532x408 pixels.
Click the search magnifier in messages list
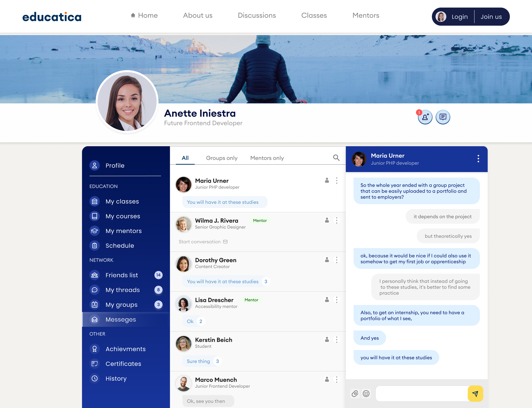point(336,158)
